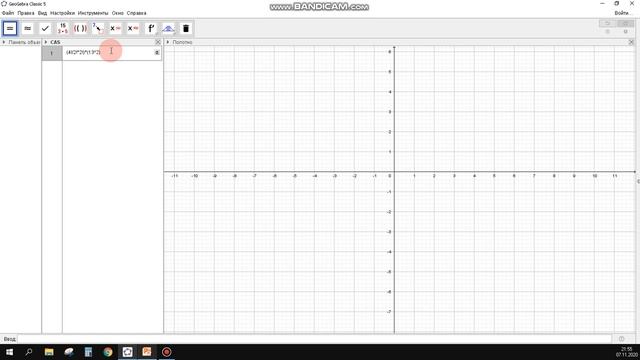Select the Evaluate (=) CAS tool
Viewport: 640px width, 360px height.
pos(10,29)
